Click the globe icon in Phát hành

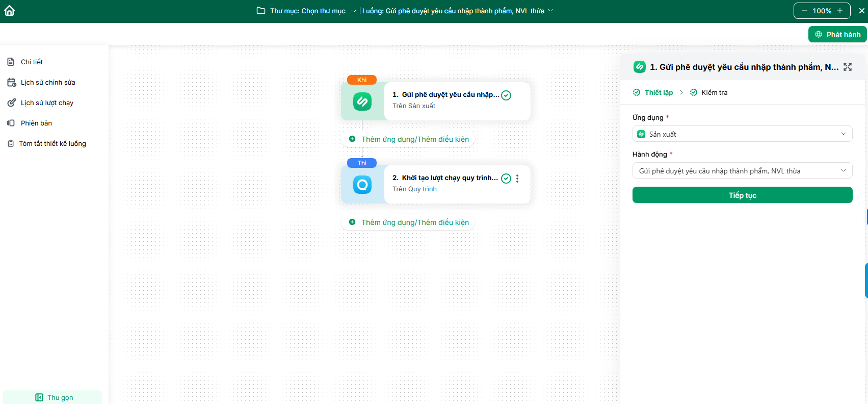pos(819,34)
